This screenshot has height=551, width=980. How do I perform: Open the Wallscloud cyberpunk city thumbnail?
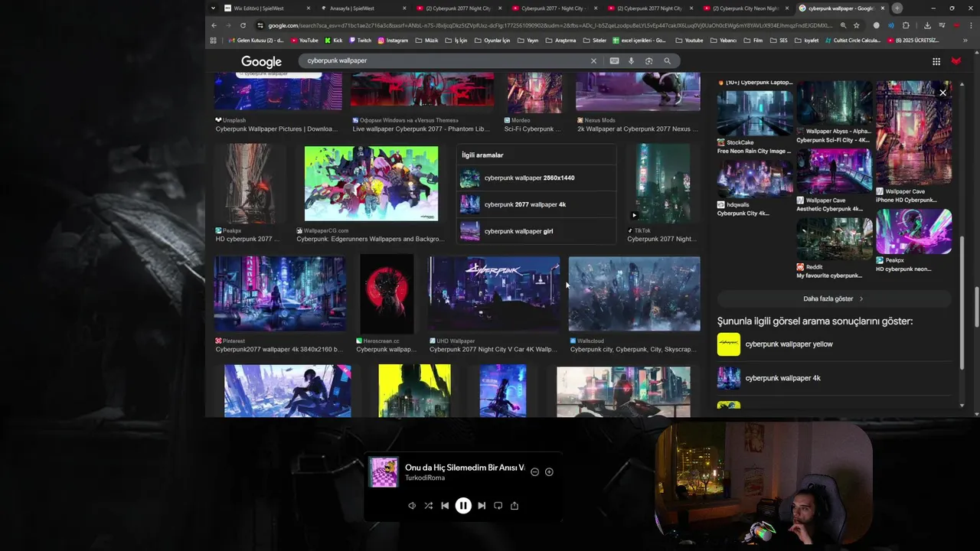(x=634, y=294)
